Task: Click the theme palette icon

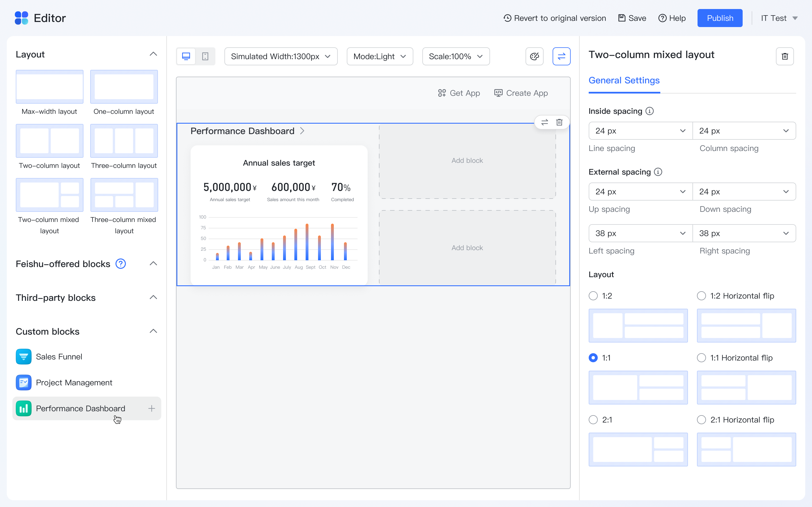Action: point(534,56)
